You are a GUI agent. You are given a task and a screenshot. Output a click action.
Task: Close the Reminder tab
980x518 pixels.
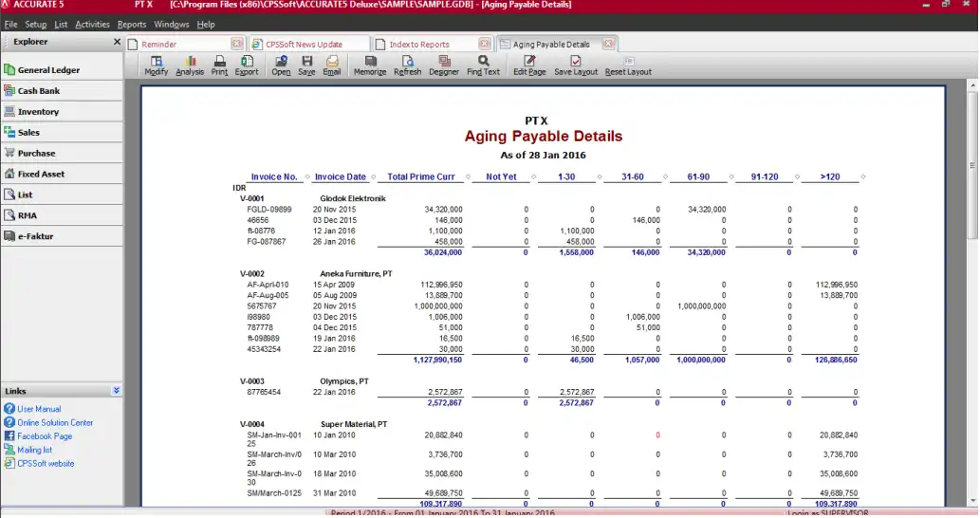point(236,44)
